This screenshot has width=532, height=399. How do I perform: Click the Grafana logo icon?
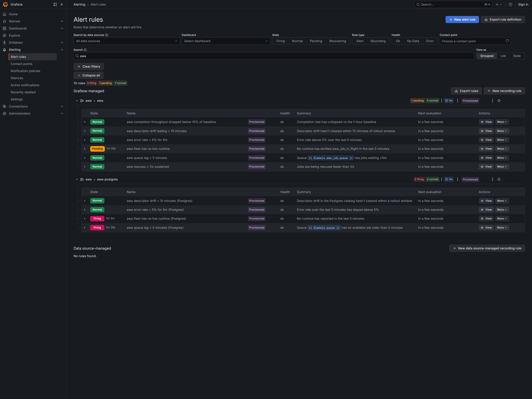click(x=5, y=4)
